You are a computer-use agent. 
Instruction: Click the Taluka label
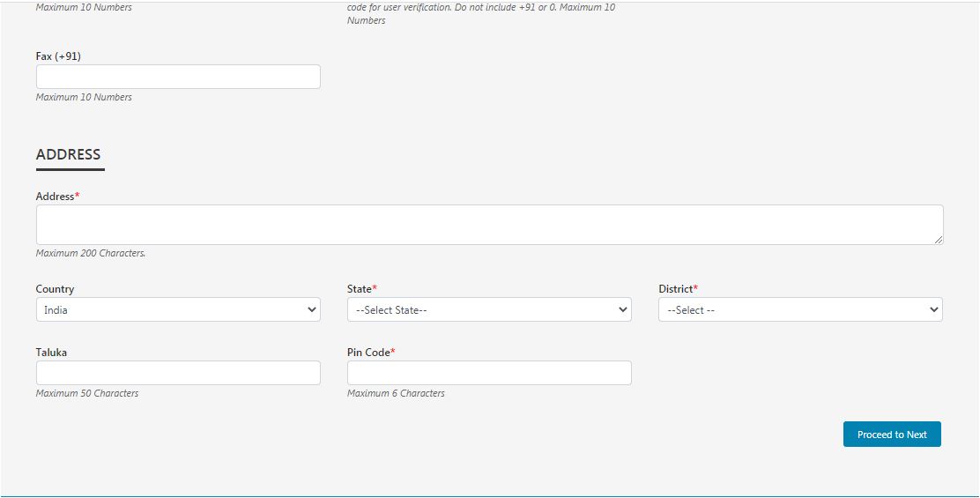pyautogui.click(x=51, y=353)
